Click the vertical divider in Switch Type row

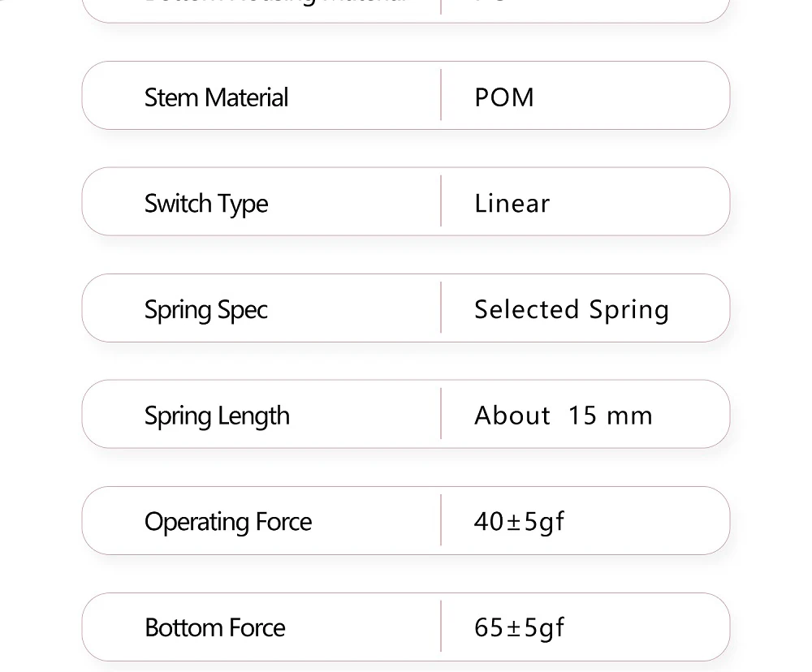tap(441, 201)
